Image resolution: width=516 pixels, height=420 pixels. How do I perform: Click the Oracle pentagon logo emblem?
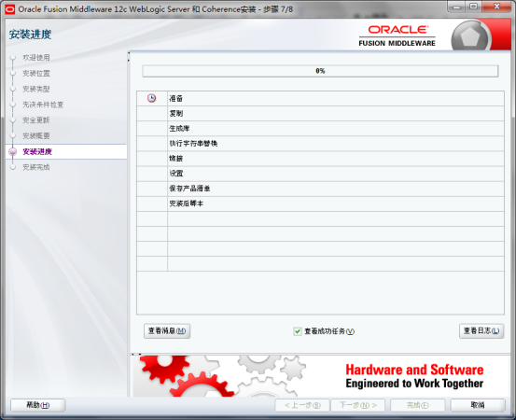click(x=470, y=36)
